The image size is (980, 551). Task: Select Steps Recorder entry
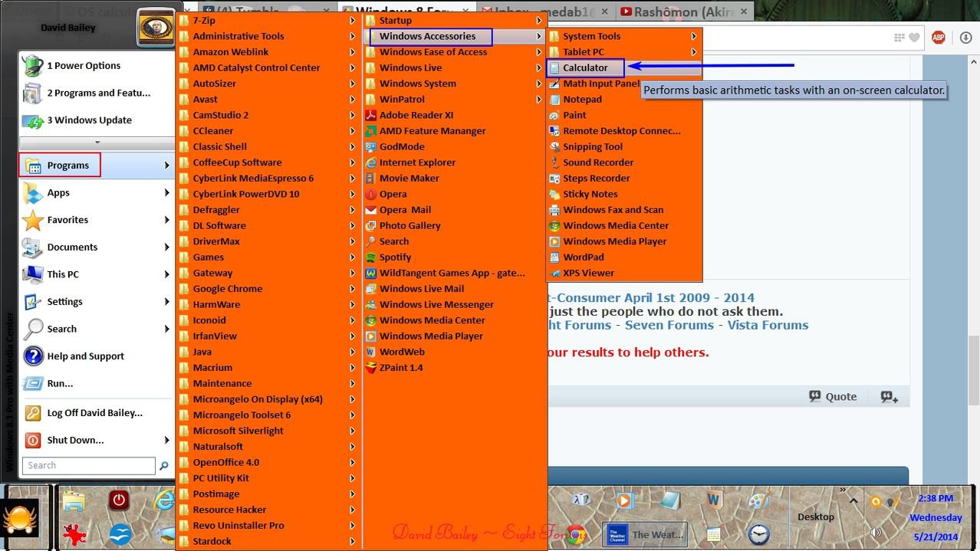[597, 179]
